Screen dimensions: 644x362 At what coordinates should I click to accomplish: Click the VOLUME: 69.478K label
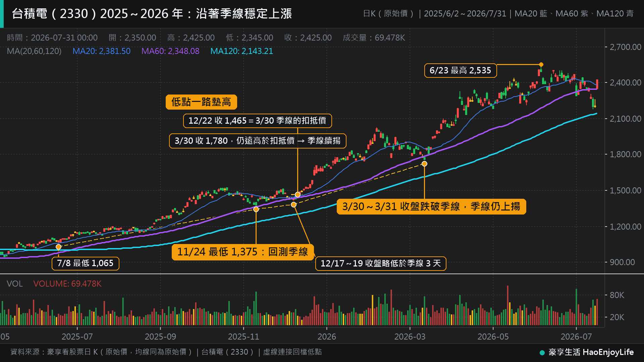67,284
